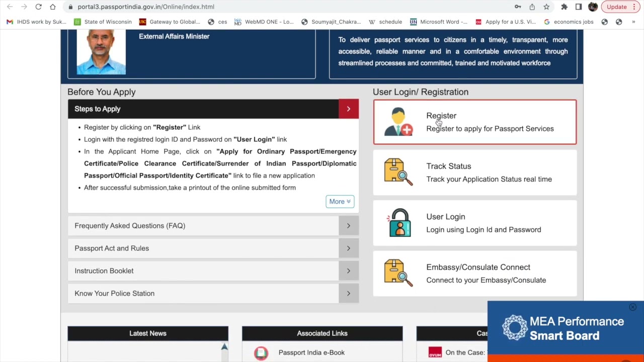
Task: Expand Frequently Asked Questions (FAQ) chevron
Action: pyautogui.click(x=348, y=226)
